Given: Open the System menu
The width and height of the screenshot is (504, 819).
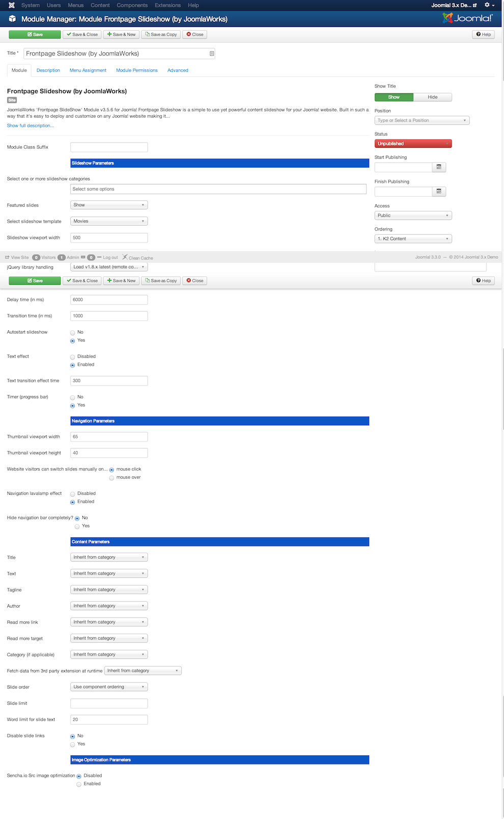Looking at the screenshot, I should pyautogui.click(x=31, y=5).
